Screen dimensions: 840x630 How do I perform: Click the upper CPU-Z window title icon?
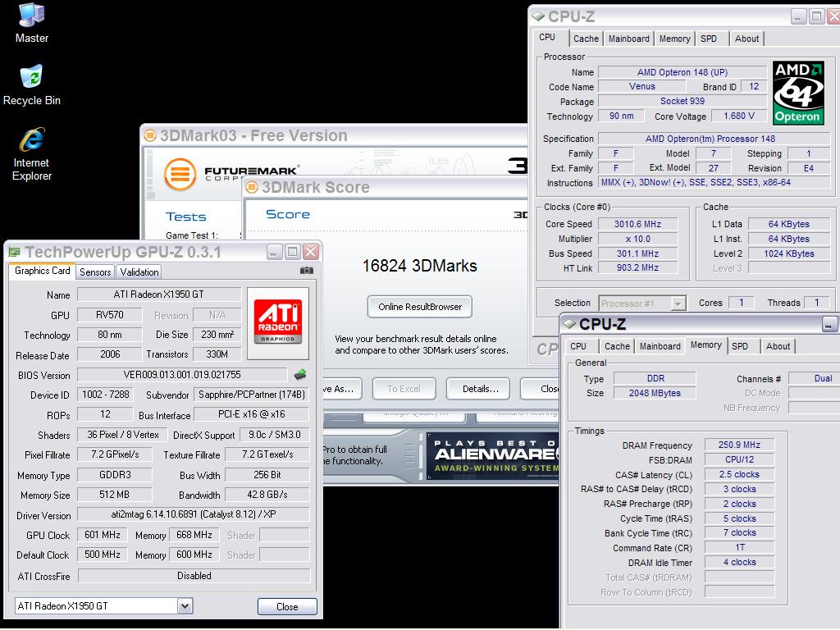(x=538, y=16)
